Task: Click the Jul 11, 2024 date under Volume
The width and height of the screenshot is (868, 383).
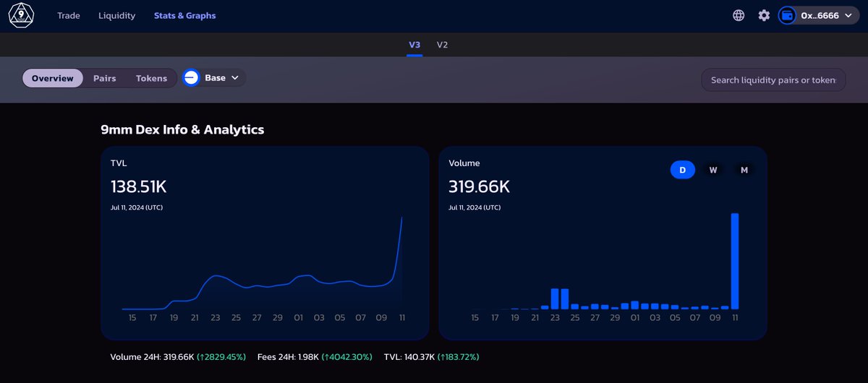Action: pos(475,207)
